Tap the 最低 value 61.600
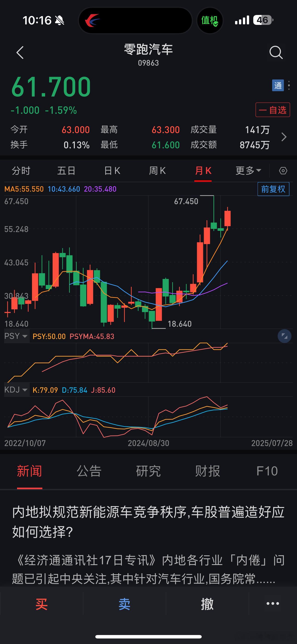Image resolution: width=297 pixels, height=644 pixels. [166, 145]
